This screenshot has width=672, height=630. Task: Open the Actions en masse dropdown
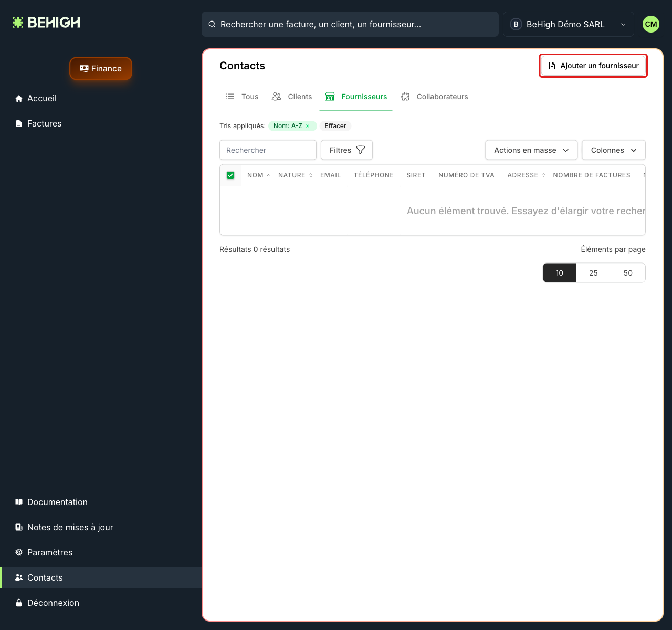(x=531, y=150)
